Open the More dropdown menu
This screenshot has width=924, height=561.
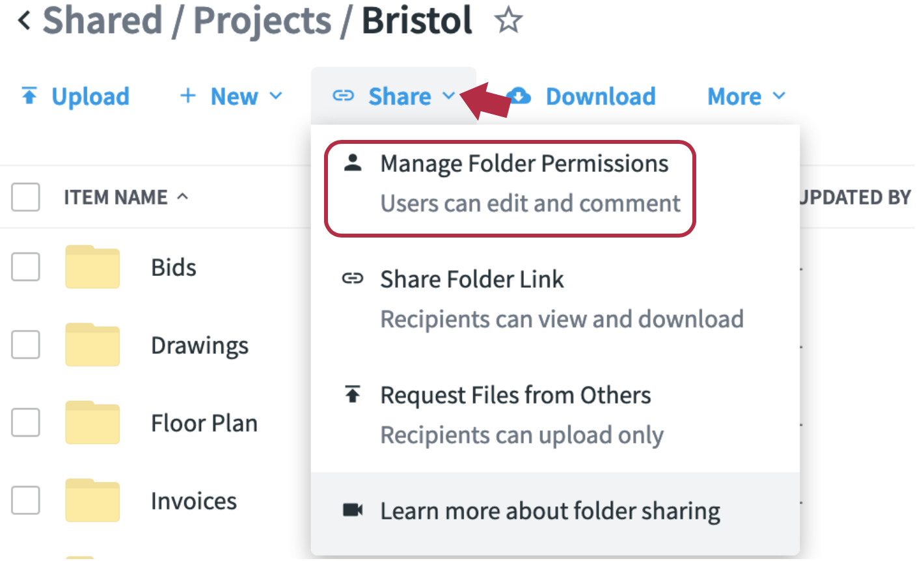tap(746, 96)
